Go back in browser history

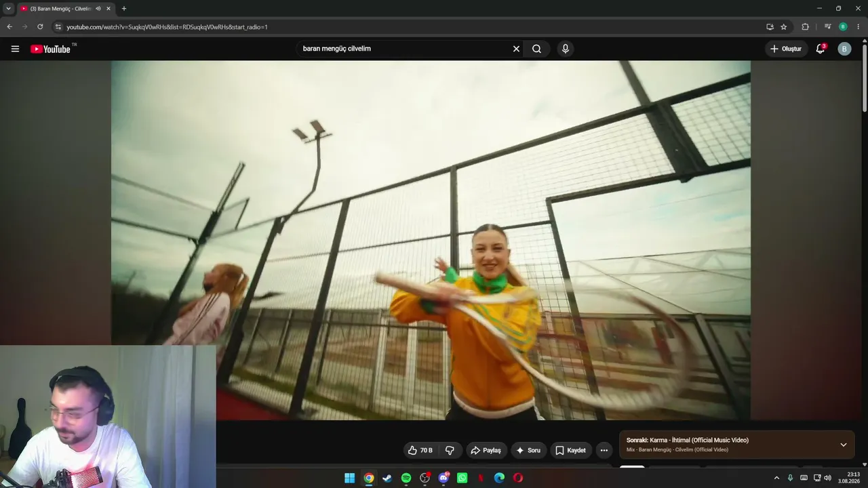(9, 27)
